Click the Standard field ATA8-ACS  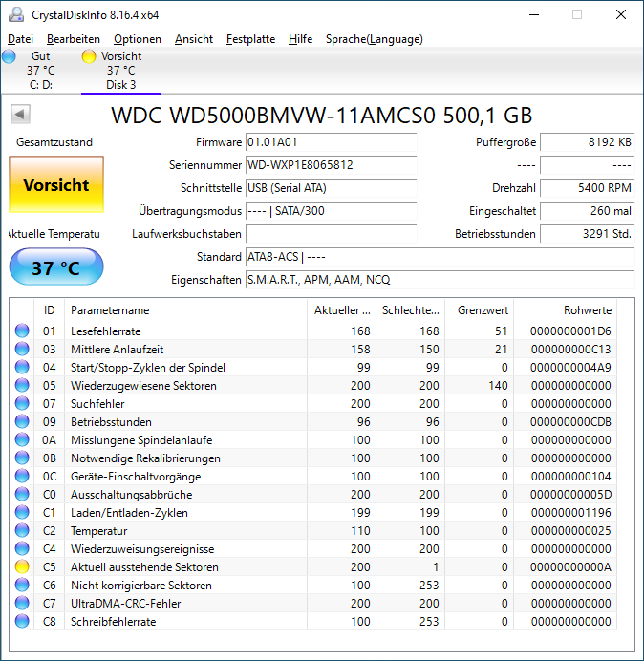tap(440, 257)
